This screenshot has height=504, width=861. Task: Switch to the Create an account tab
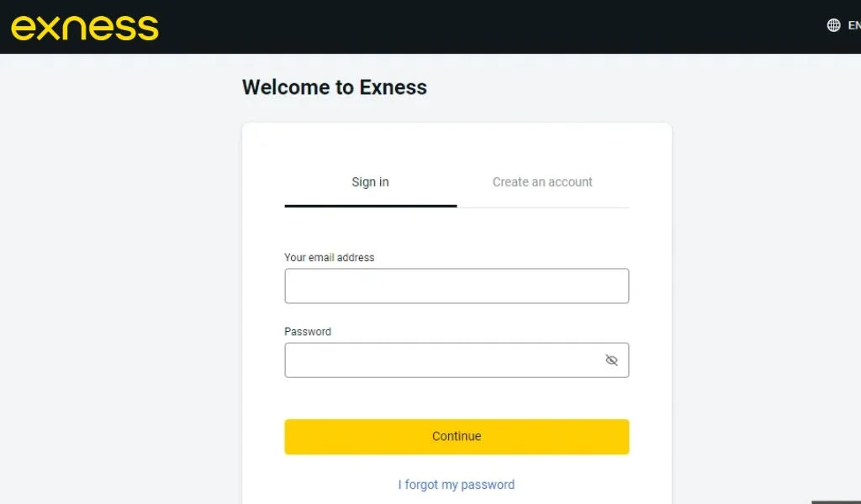click(x=542, y=181)
